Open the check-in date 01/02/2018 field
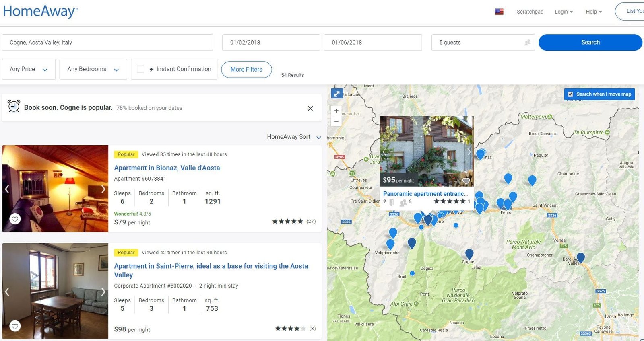644x341 pixels. tap(271, 43)
